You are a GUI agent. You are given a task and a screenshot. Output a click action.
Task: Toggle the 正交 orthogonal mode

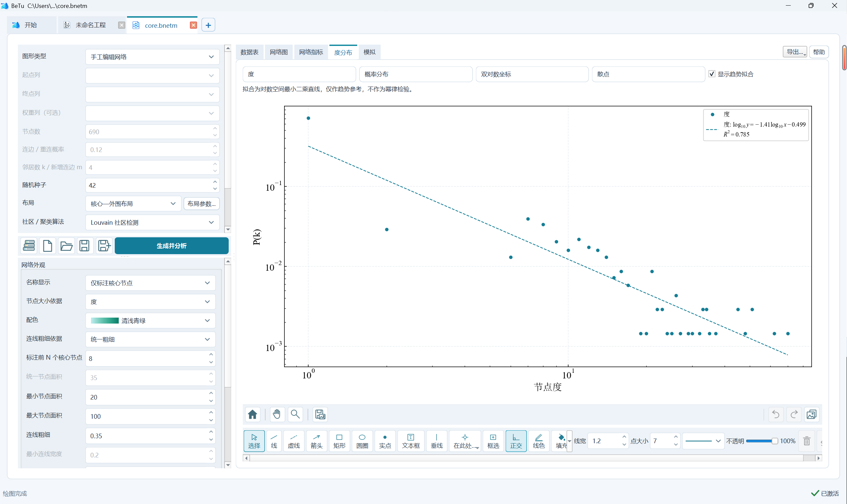click(x=516, y=441)
